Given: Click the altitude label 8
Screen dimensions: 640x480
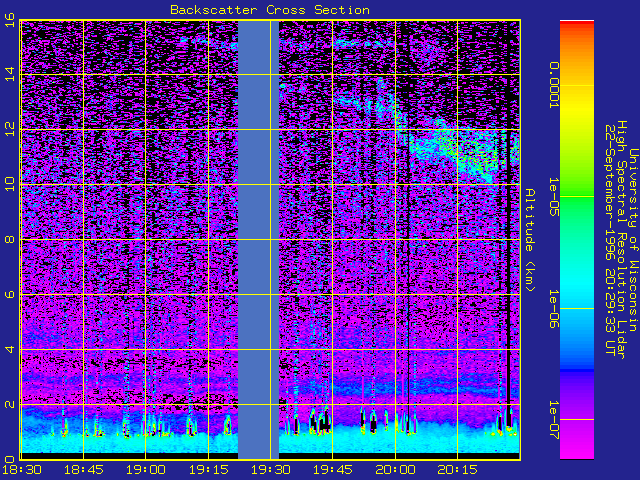Looking at the screenshot, I should click(x=10, y=239).
